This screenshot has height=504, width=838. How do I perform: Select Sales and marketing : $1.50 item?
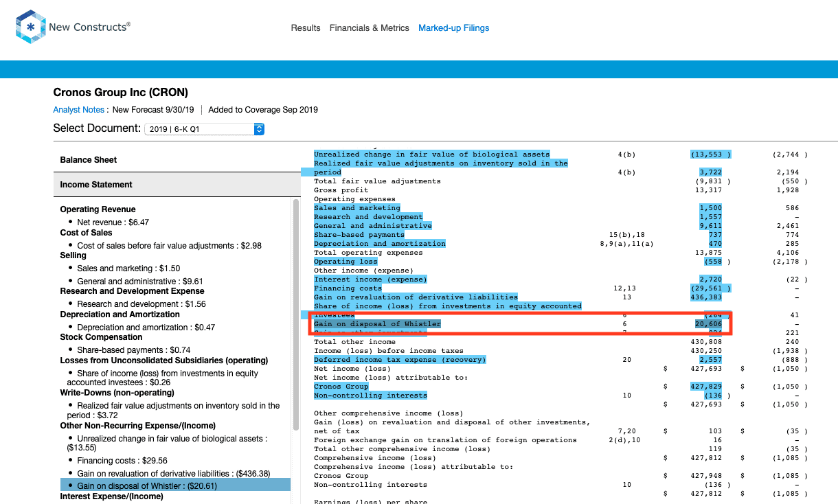tap(127, 268)
